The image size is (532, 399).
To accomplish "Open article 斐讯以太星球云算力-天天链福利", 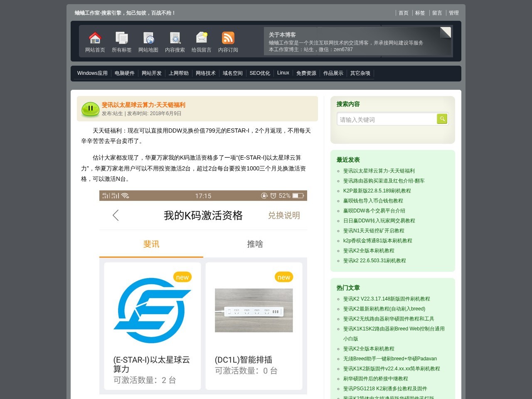I will (x=144, y=105).
